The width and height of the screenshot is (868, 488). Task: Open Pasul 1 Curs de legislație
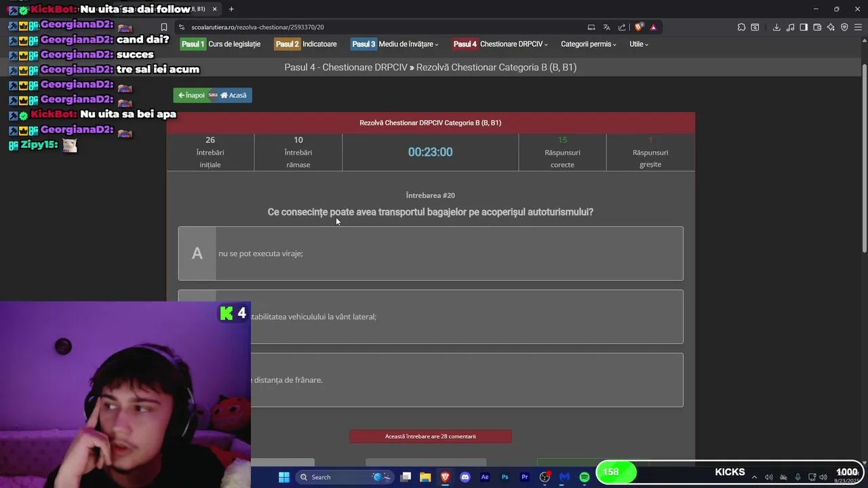tap(220, 44)
